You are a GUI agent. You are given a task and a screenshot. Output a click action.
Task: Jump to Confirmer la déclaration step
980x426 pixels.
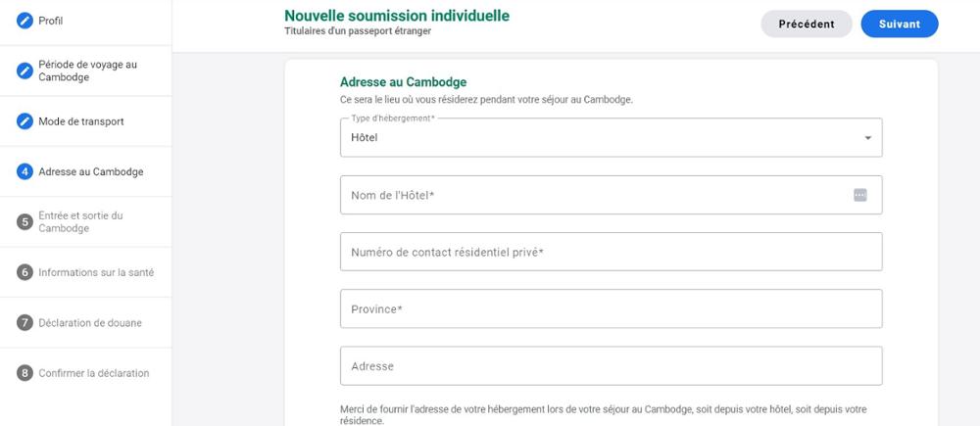(94, 373)
